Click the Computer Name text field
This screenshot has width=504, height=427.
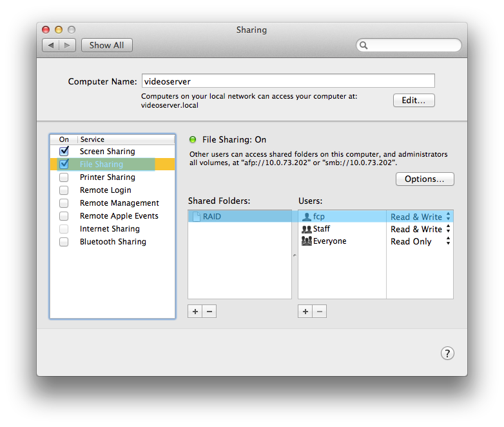[288, 81]
